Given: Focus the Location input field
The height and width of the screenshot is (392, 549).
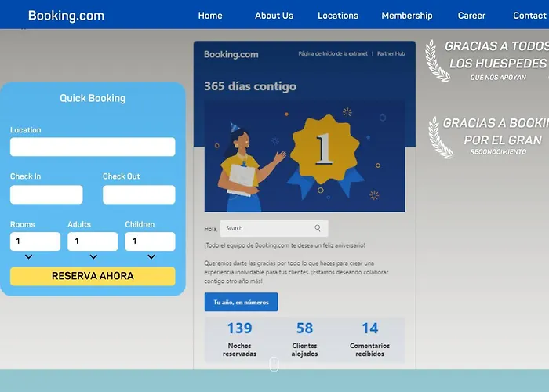Looking at the screenshot, I should pyautogui.click(x=93, y=147).
